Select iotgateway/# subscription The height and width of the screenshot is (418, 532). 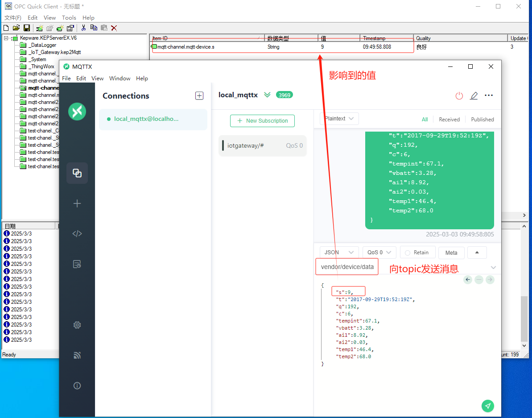pyautogui.click(x=263, y=145)
